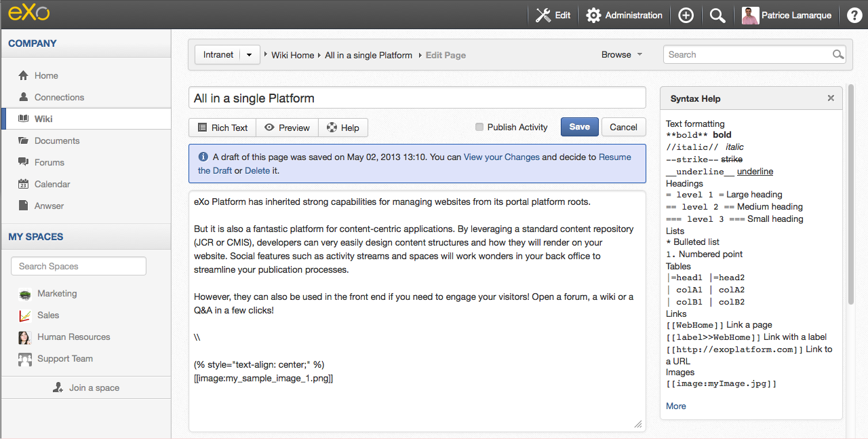Click the Delete draft link
The image size is (868, 439).
[x=258, y=170]
